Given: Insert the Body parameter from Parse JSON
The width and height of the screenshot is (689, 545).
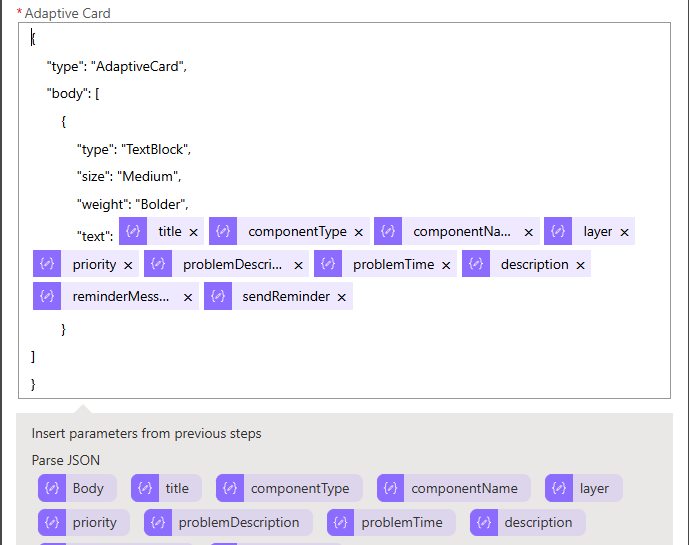Looking at the screenshot, I should (x=77, y=489).
